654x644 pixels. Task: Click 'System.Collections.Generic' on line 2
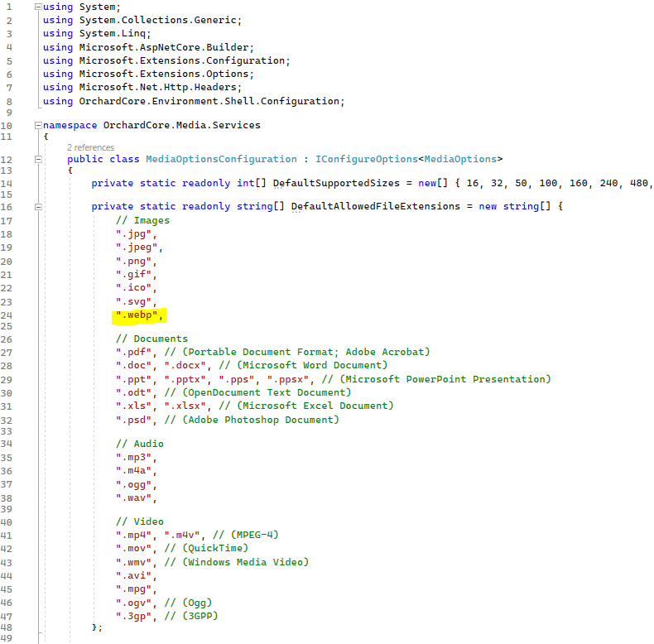157,20
